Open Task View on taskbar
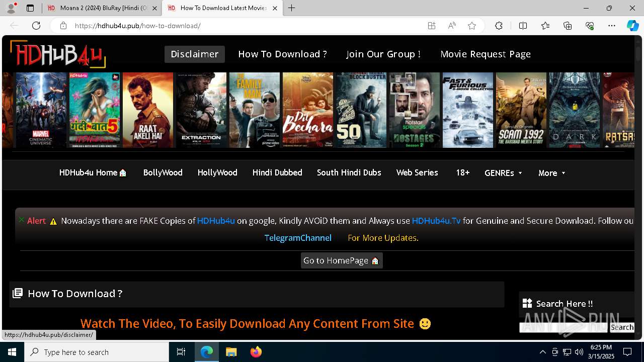Image resolution: width=644 pixels, height=362 pixels. pos(181,352)
